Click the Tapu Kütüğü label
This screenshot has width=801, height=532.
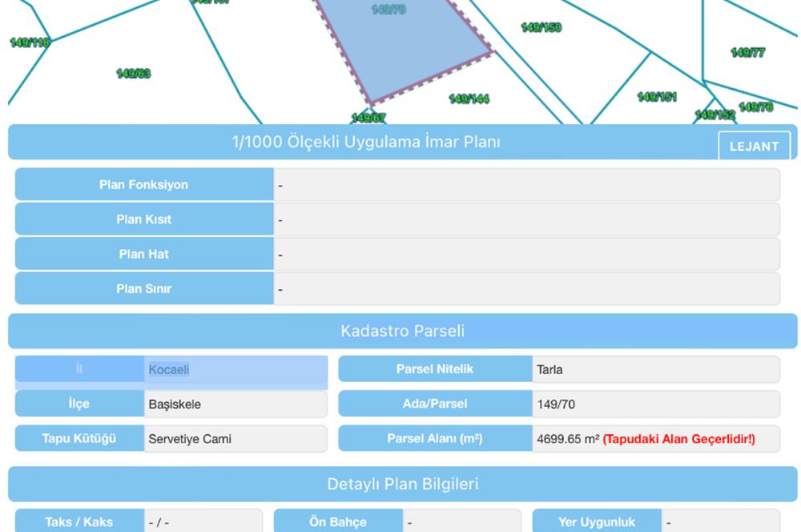[x=79, y=438]
